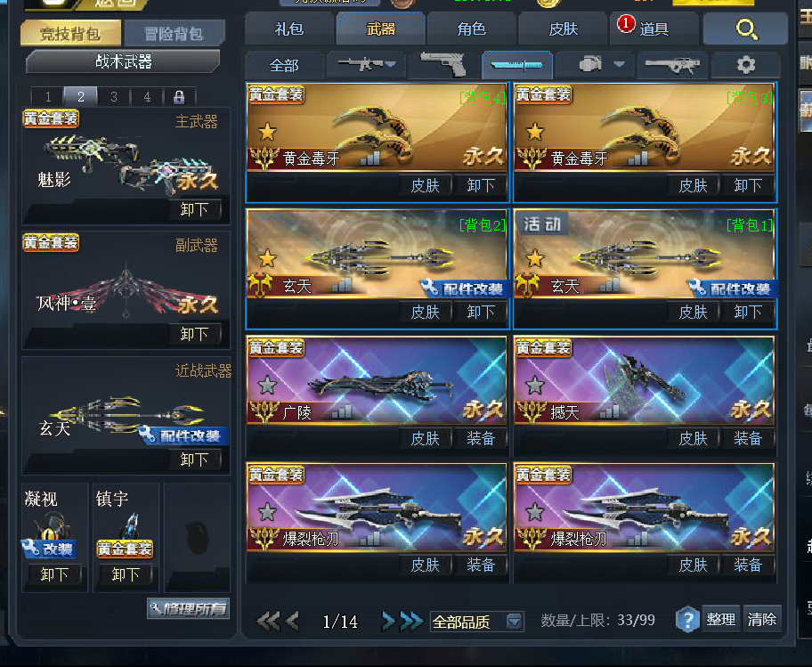Viewport: 812px width, 667px height.
Task: Expand the grenade category dropdown arrow
Action: tap(620, 64)
